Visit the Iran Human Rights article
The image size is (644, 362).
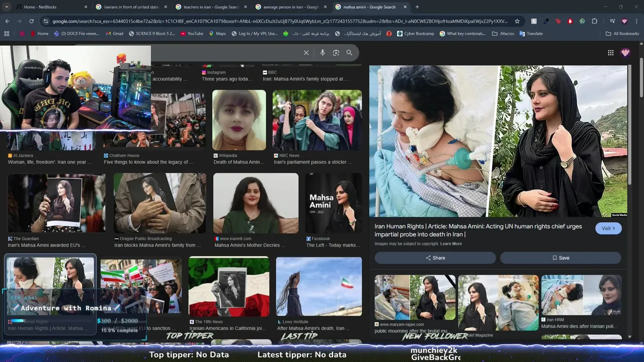pos(608,228)
